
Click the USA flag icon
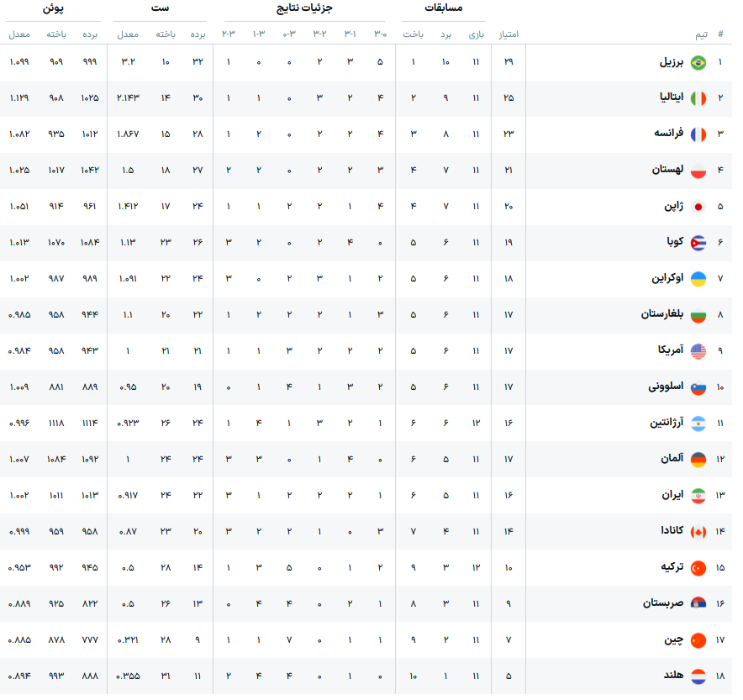coord(698,351)
